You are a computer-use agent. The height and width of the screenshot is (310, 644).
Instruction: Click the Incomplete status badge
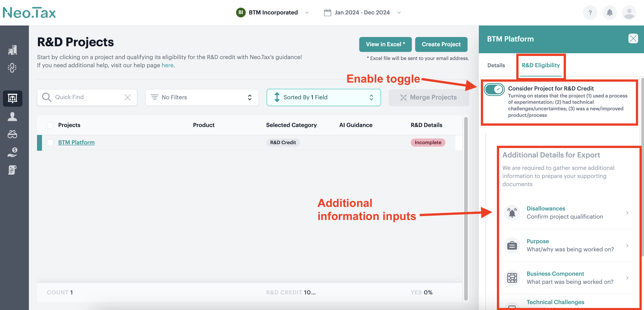(428, 143)
